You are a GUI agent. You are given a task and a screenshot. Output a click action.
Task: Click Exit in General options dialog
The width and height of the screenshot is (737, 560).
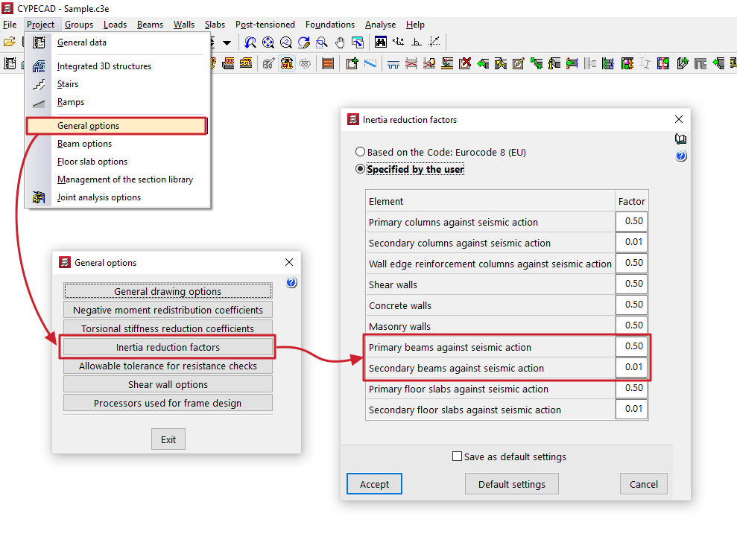point(168,439)
